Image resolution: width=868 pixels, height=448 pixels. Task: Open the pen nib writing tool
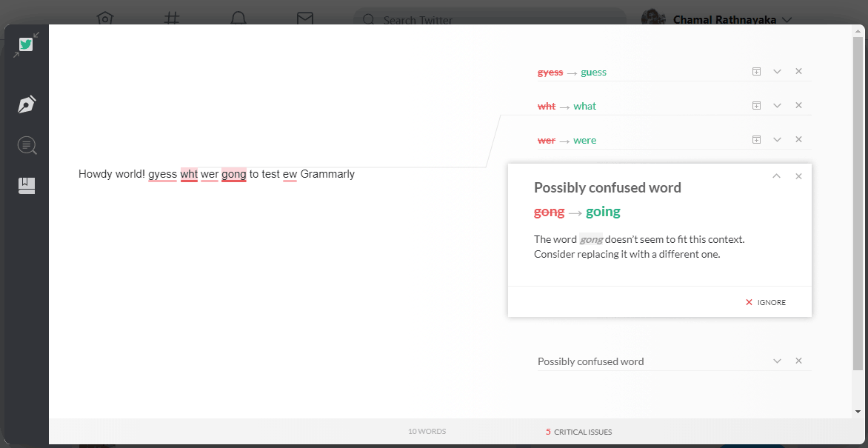[27, 104]
